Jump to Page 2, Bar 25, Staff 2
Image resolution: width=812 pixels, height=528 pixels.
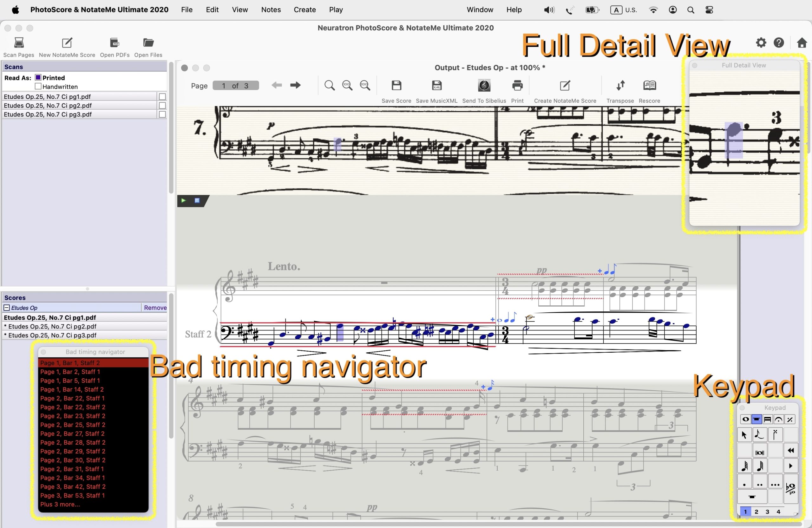point(73,425)
